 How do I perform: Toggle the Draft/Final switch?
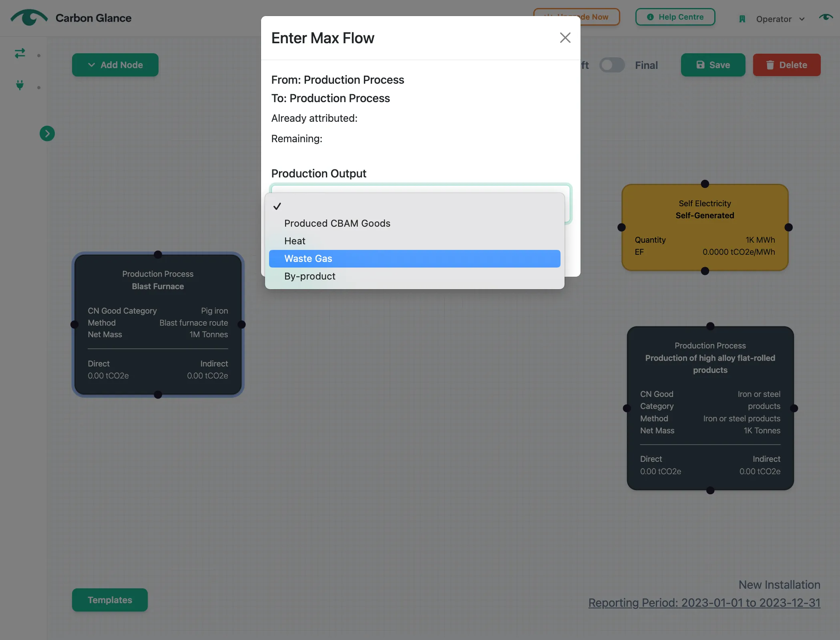click(612, 65)
